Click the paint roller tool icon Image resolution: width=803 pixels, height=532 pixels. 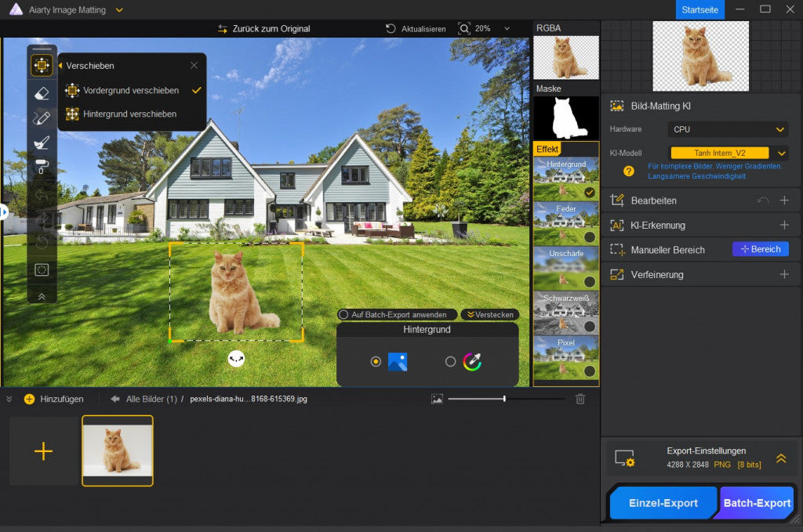pyautogui.click(x=42, y=167)
